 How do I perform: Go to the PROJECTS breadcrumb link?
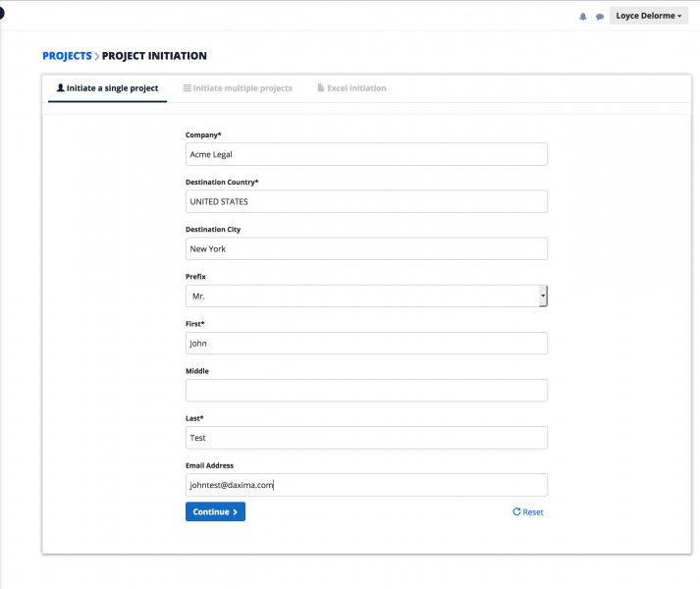pyautogui.click(x=67, y=56)
